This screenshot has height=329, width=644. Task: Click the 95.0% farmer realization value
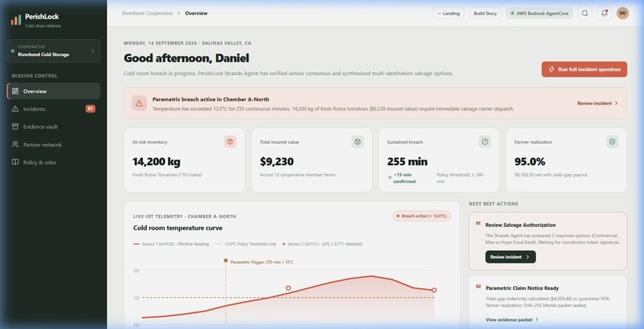530,161
